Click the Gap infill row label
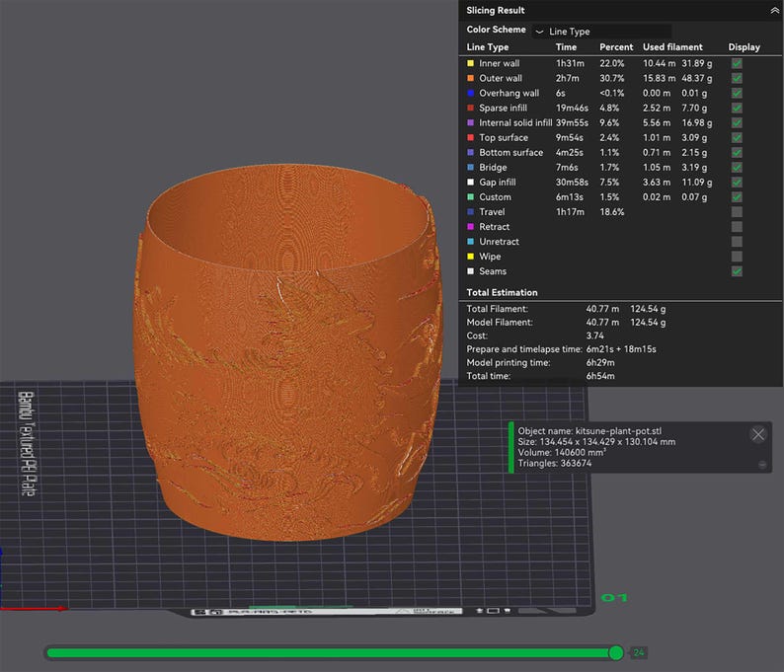The width and height of the screenshot is (784, 672). (498, 183)
